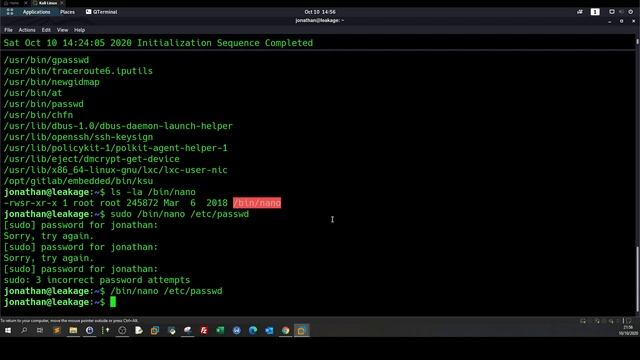Click the line "/usr/bin/newgidmap"
Screen dimensions: 640x360
click(51, 82)
